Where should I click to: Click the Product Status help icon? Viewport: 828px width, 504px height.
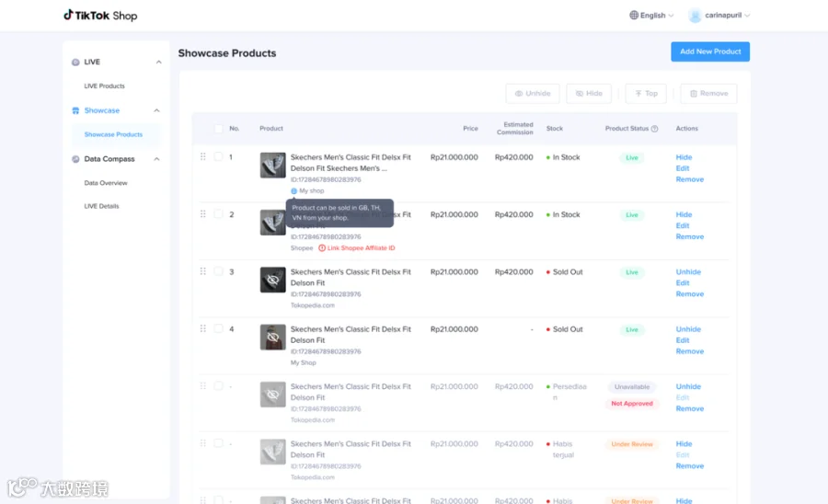(654, 129)
